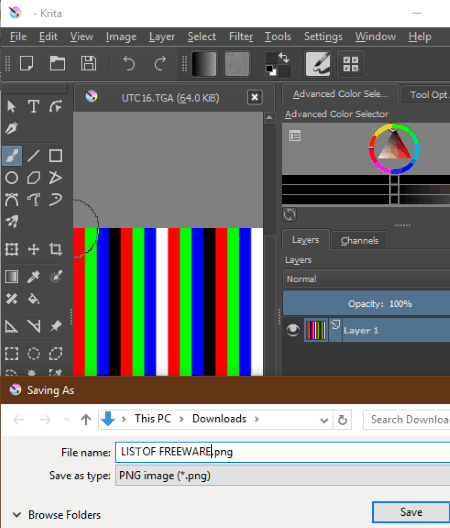
Task: Open the layer blending mode Normal dropdown
Action: [x=366, y=279]
